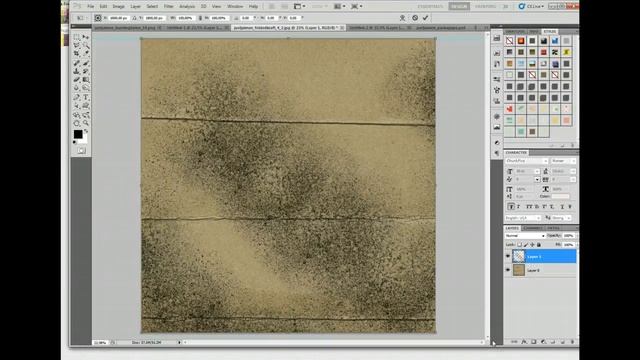
Task: Toggle strikethrough in Character panel
Action: point(570,207)
